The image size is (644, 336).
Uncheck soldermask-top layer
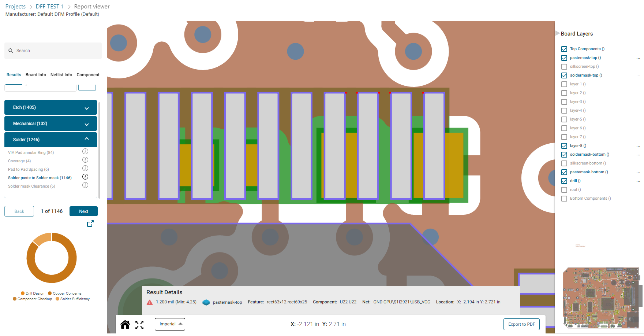click(x=564, y=75)
